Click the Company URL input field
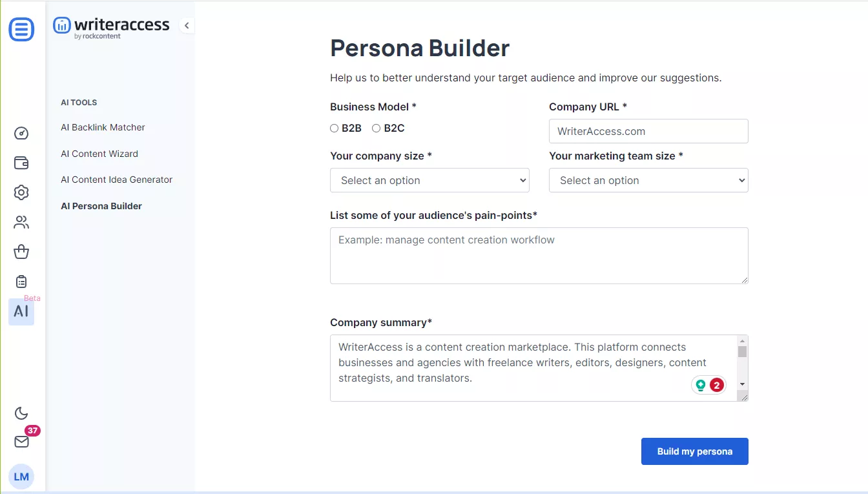868x494 pixels. point(648,131)
